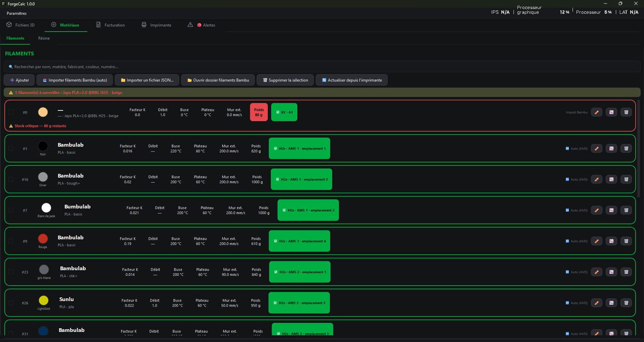Screen dimensions: 644x342
Task: Click the beige color swatch of filament #0
Action: (43, 112)
